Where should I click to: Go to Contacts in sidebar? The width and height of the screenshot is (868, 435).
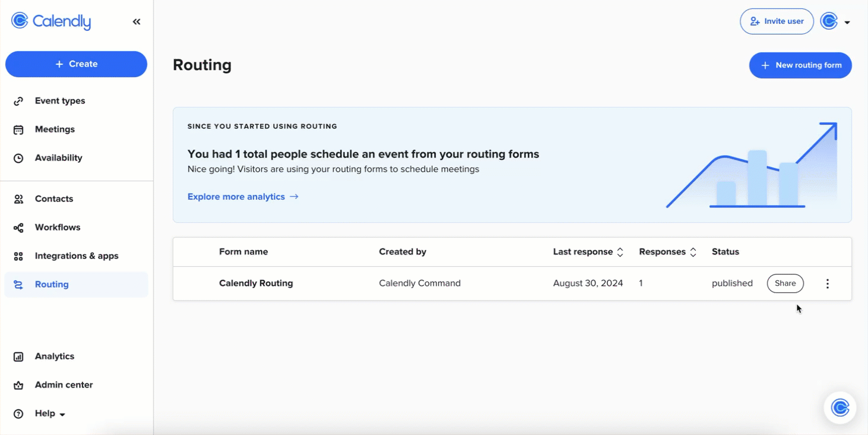53,199
